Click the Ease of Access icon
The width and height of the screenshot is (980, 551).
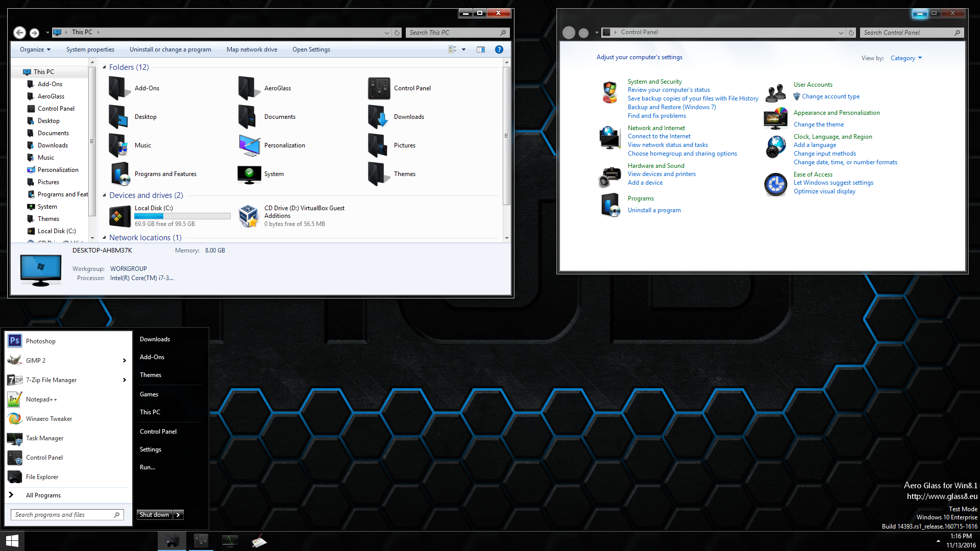[x=775, y=184]
